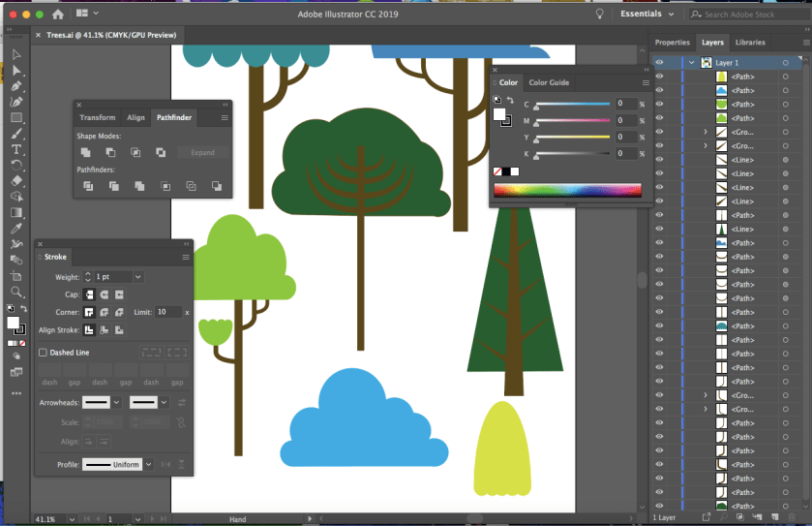Select the Rectangle tool
812x526 pixels.
[x=16, y=117]
